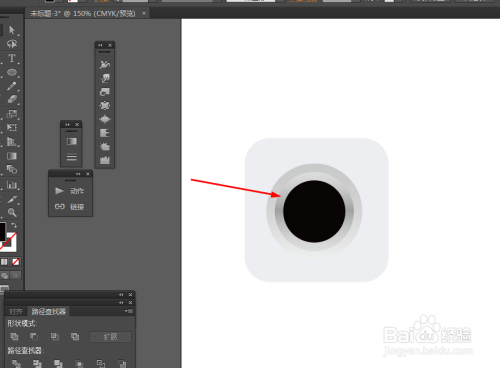Screen dimensions: 500x368
Task: Set paint to None with red slash
Action: [16, 262]
